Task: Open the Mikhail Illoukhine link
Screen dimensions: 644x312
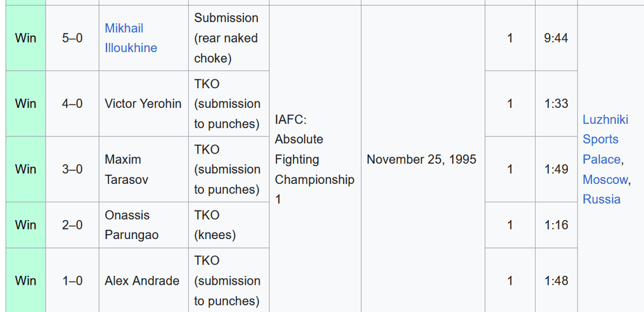Action: click(x=131, y=38)
